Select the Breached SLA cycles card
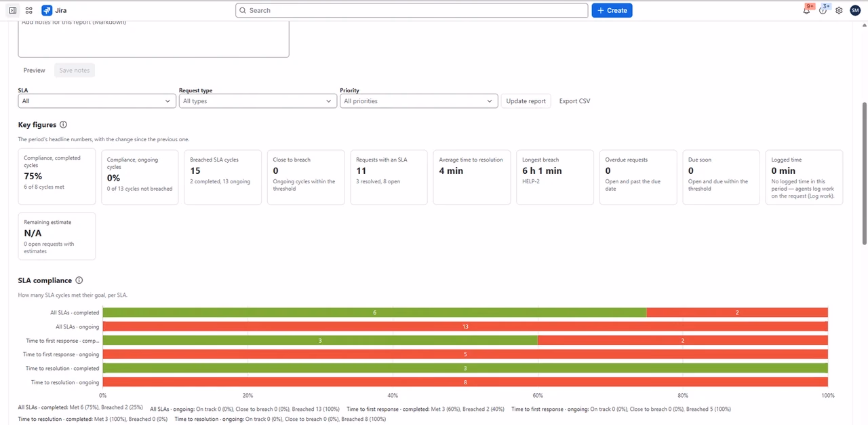The width and height of the screenshot is (868, 425). (223, 177)
